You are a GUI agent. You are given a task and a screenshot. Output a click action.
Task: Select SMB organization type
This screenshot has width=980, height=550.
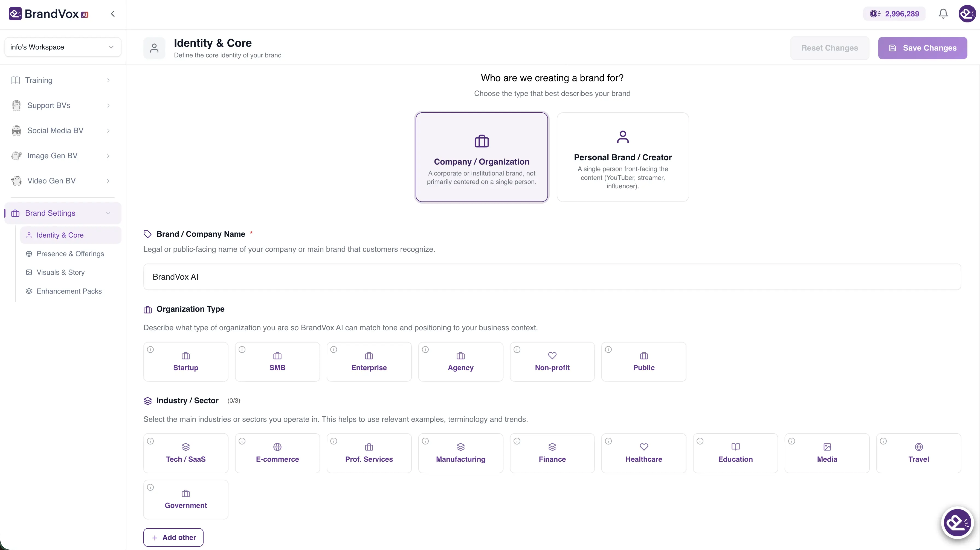277,362
